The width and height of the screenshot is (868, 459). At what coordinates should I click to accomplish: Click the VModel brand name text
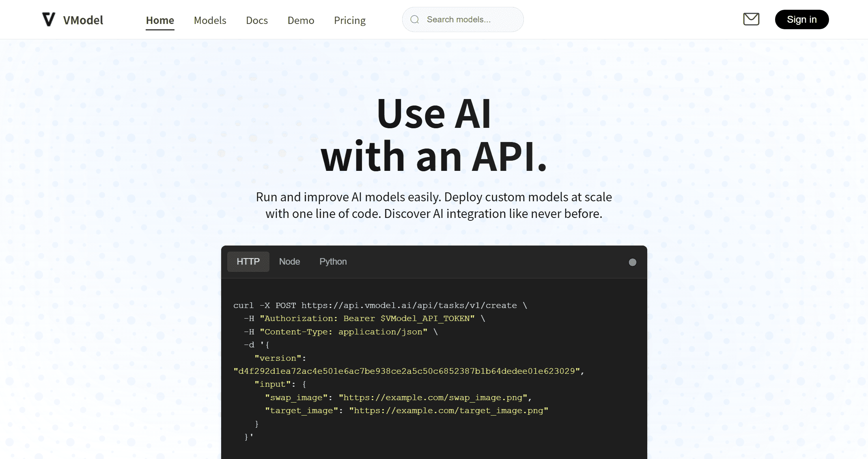click(83, 20)
